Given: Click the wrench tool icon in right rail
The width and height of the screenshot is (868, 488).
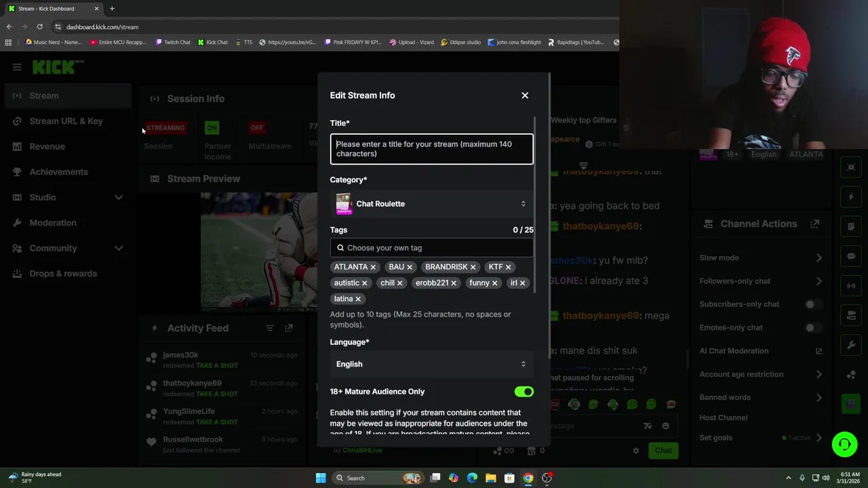Looking at the screenshot, I should (851, 345).
